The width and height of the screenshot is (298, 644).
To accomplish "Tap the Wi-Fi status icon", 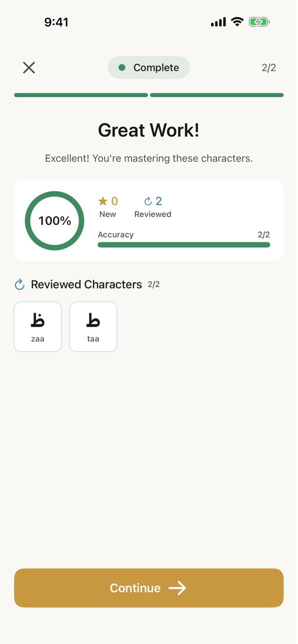I will pos(237,22).
